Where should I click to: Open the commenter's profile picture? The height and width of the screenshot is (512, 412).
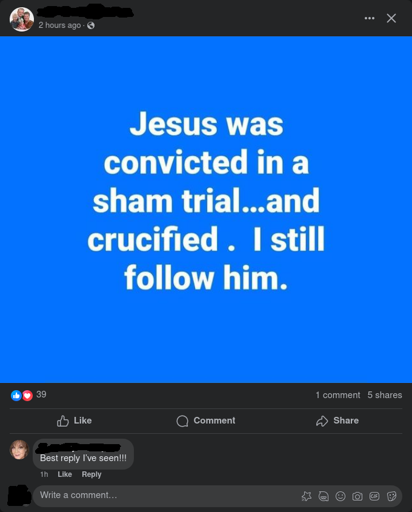pyautogui.click(x=19, y=450)
